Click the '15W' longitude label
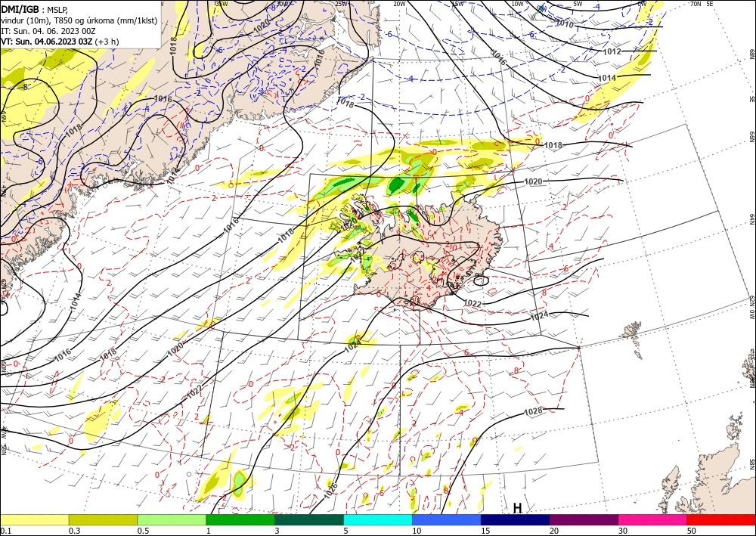This screenshot has height=536, width=756. (x=457, y=4)
